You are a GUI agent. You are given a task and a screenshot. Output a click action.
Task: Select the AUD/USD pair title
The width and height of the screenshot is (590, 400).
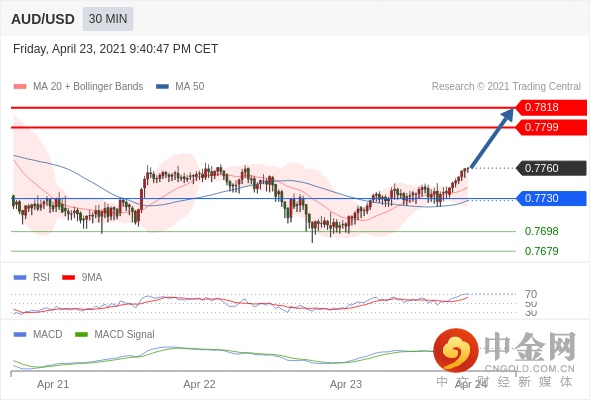(43, 19)
